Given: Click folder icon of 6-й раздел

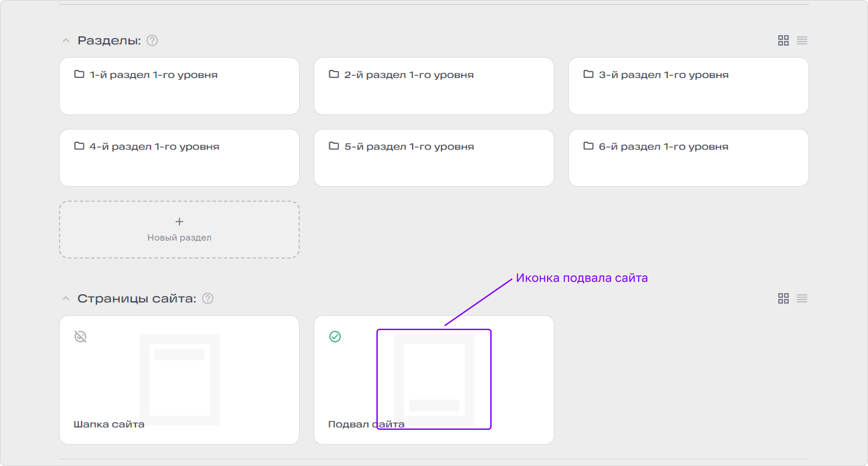Looking at the screenshot, I should pyautogui.click(x=588, y=146).
